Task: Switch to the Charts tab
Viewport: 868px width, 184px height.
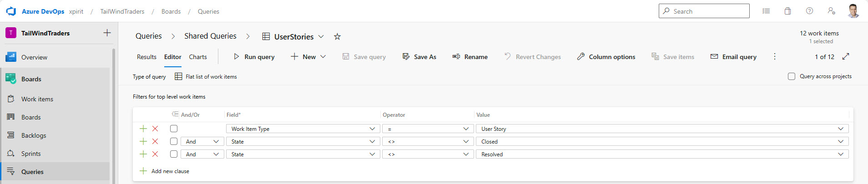Action: click(x=198, y=57)
